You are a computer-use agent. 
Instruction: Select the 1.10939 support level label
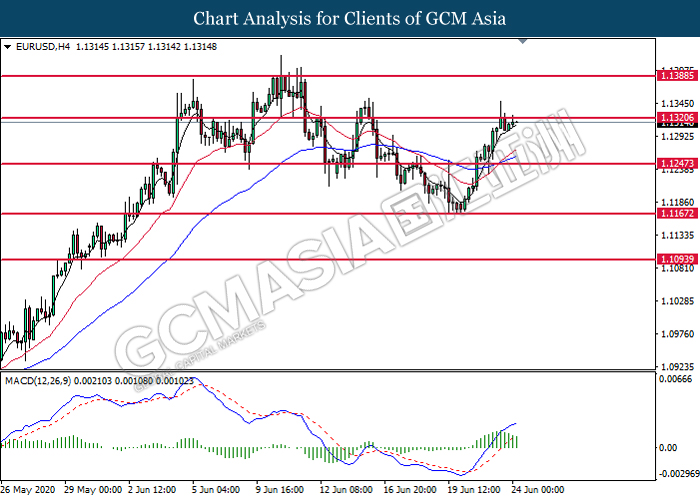click(x=677, y=259)
